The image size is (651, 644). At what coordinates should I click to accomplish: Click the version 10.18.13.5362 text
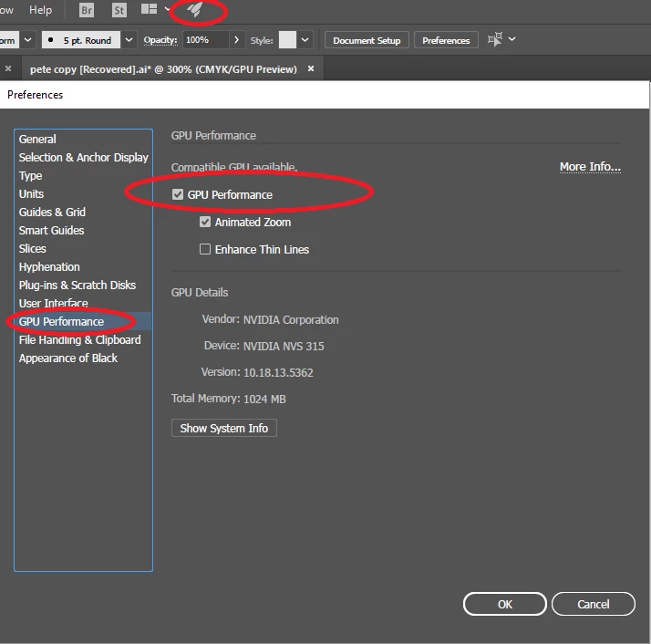(x=278, y=373)
